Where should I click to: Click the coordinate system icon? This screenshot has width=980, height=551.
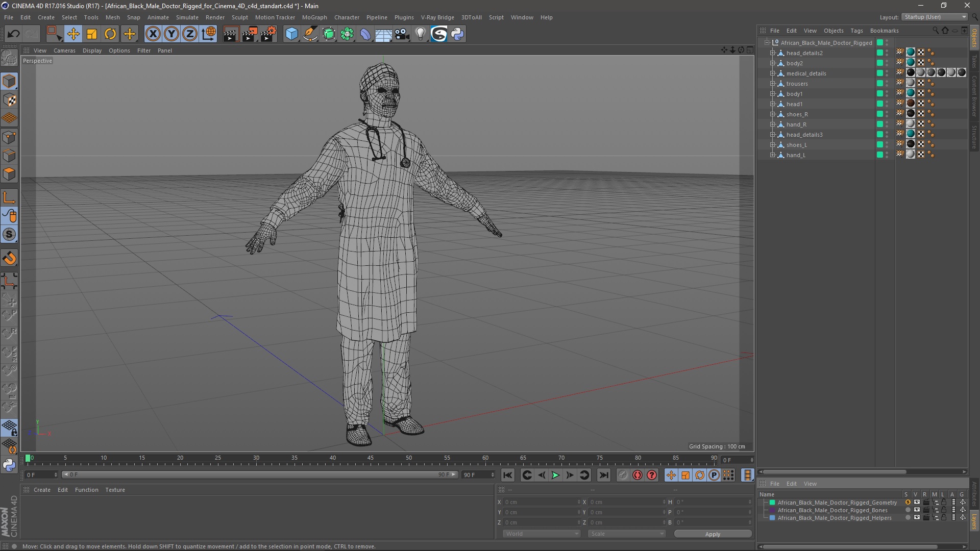point(209,34)
